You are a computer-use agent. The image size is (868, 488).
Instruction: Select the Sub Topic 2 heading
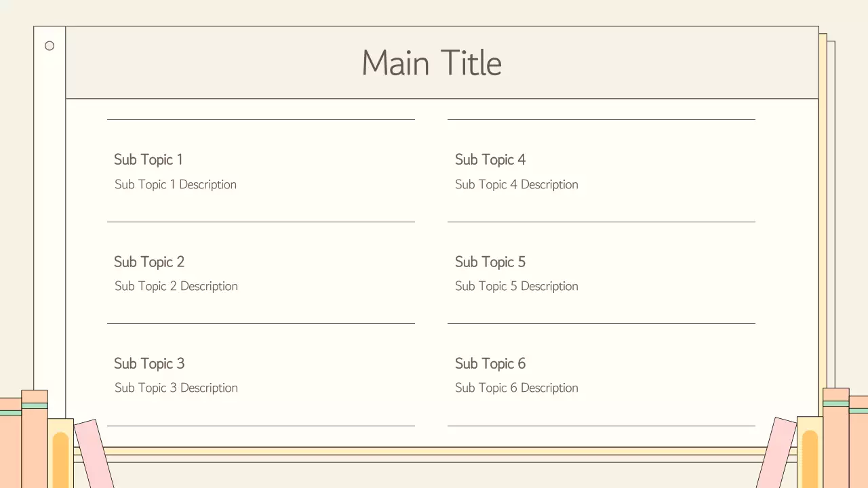[149, 262]
